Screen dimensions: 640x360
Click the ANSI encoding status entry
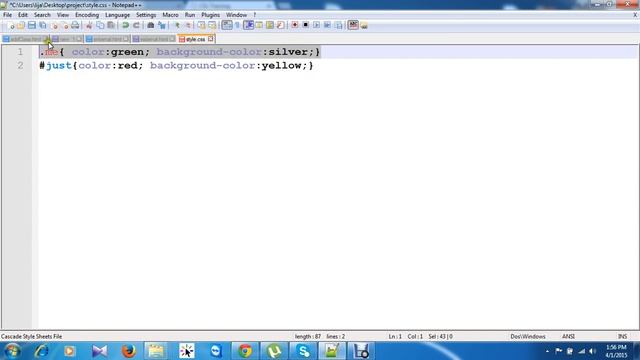coord(568,336)
